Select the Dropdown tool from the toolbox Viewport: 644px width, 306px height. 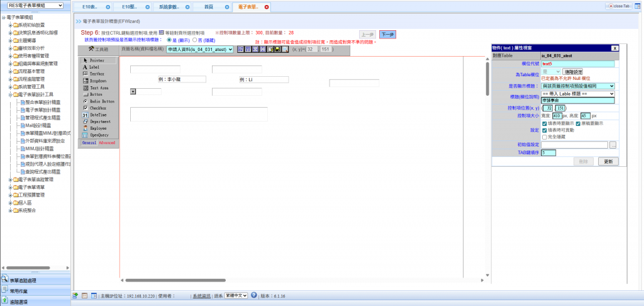click(94, 81)
